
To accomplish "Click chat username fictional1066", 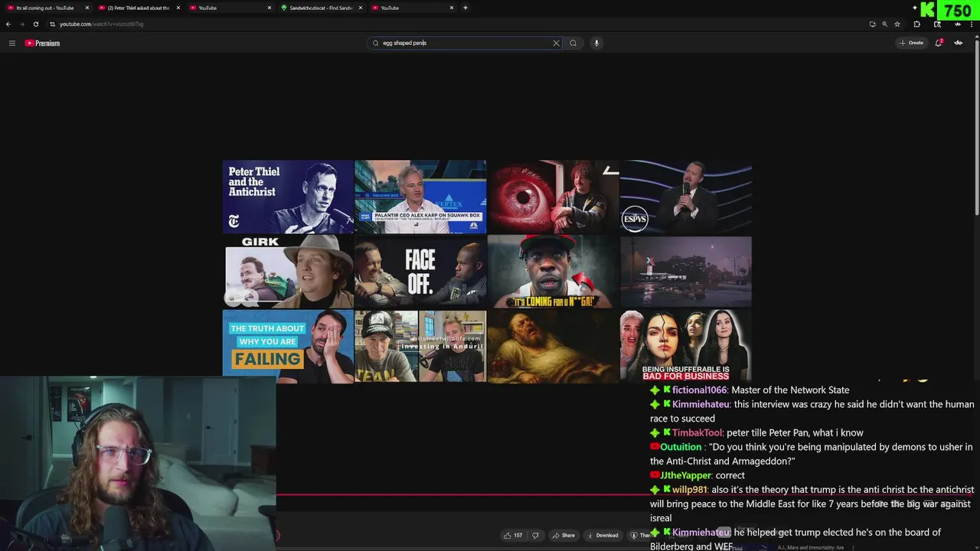I will (x=701, y=390).
